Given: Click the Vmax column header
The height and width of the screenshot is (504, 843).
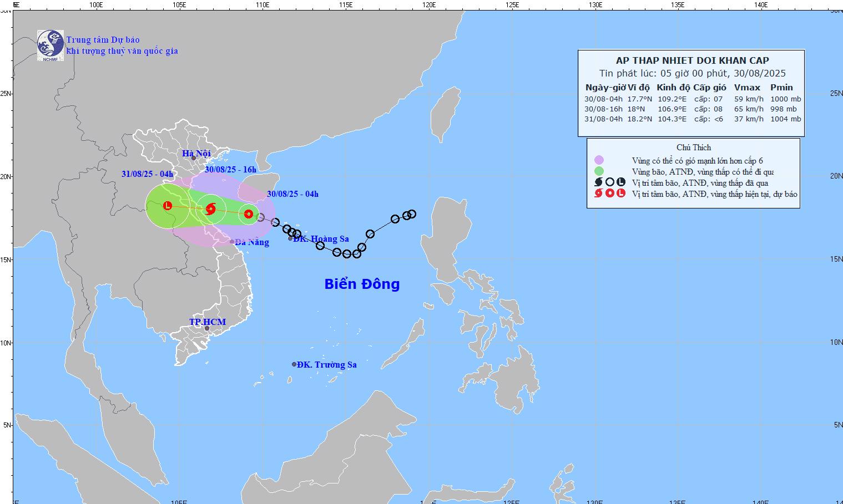Looking at the screenshot, I should pos(747,88).
